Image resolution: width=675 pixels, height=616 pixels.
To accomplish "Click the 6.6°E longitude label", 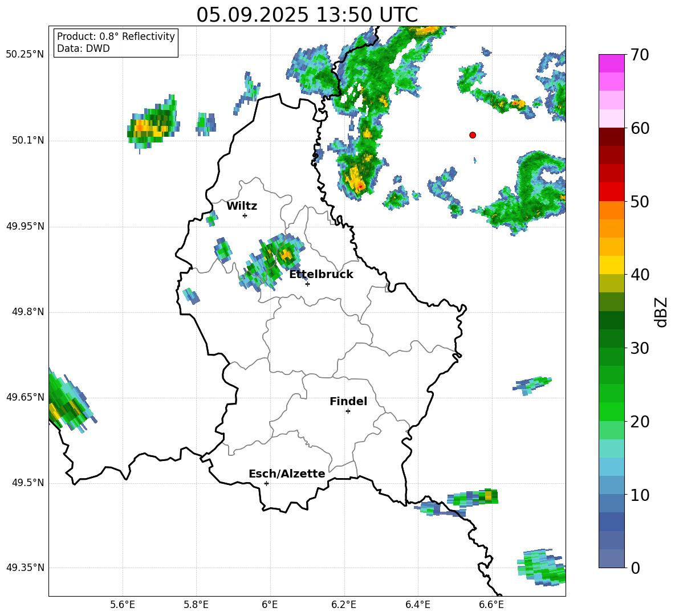I will [x=491, y=605].
